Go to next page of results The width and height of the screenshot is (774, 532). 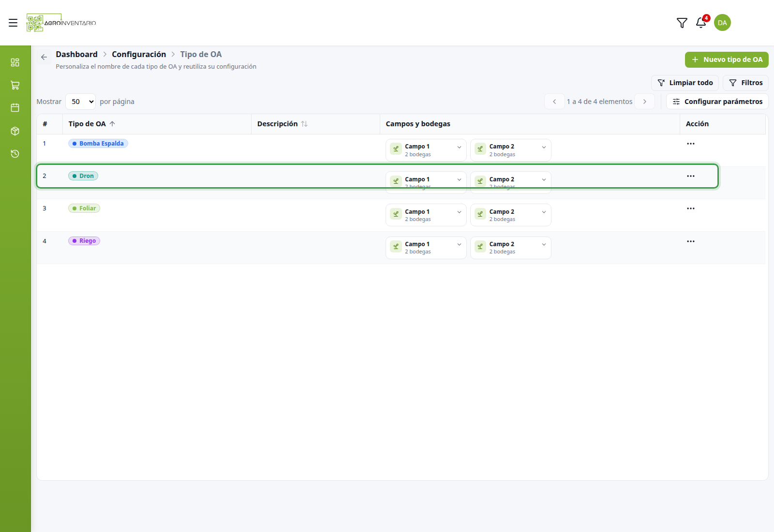(645, 102)
